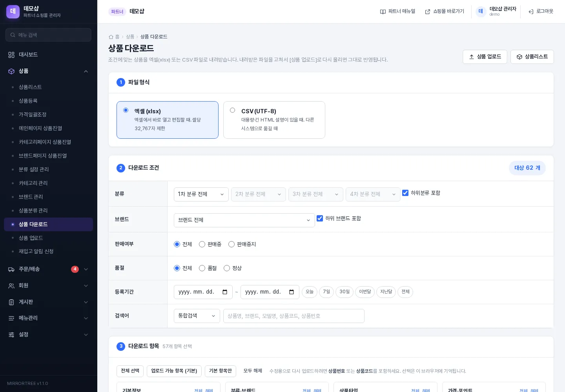Toggle the 하위분류 포함 checkbox
This screenshot has width=565, height=392.
tap(405, 193)
